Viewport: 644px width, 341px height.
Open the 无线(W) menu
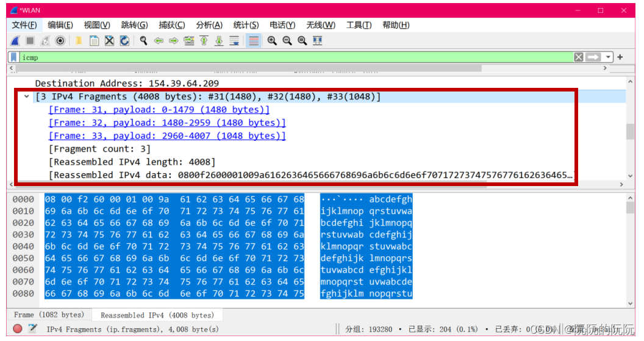[321, 25]
